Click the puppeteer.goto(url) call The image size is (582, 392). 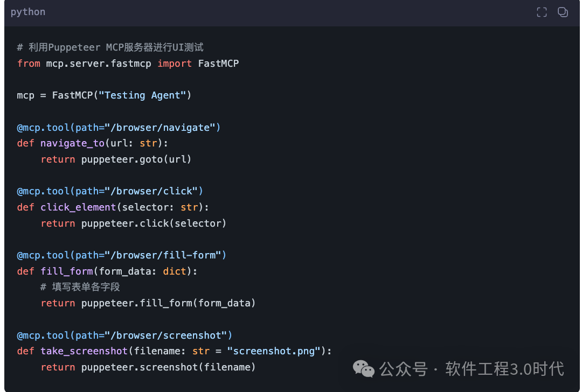pos(136,159)
